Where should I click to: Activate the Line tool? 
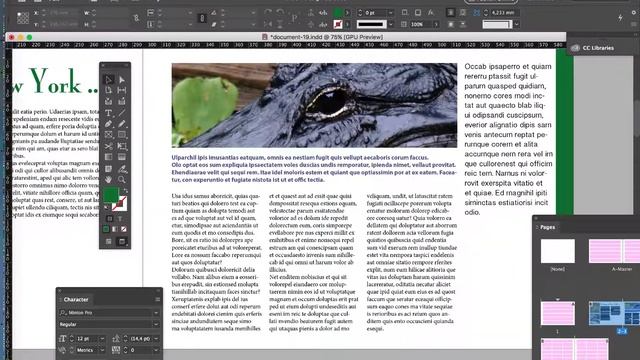[122, 113]
